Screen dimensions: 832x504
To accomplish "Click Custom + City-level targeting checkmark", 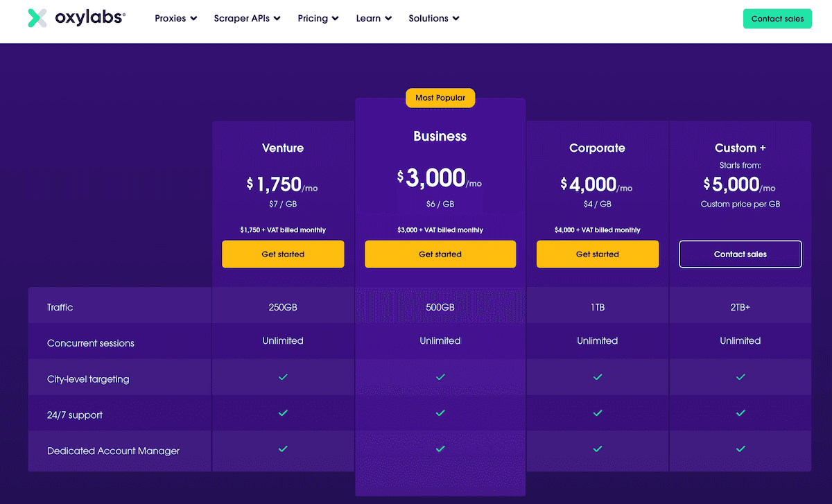I will [x=740, y=377].
